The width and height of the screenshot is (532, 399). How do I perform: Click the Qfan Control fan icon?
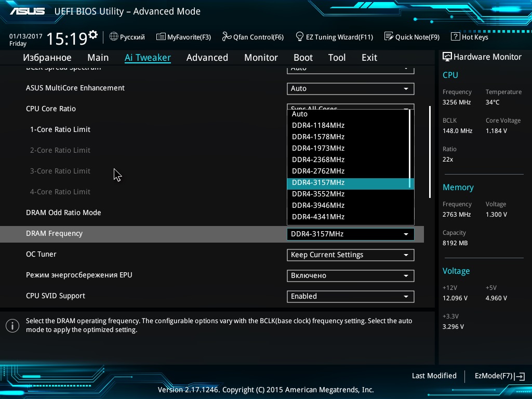(227, 36)
